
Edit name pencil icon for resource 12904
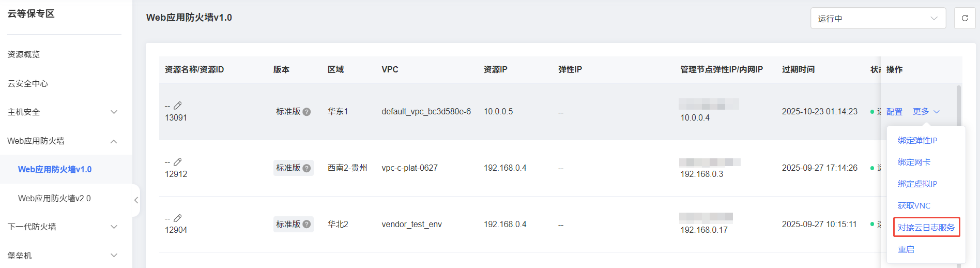tap(178, 218)
